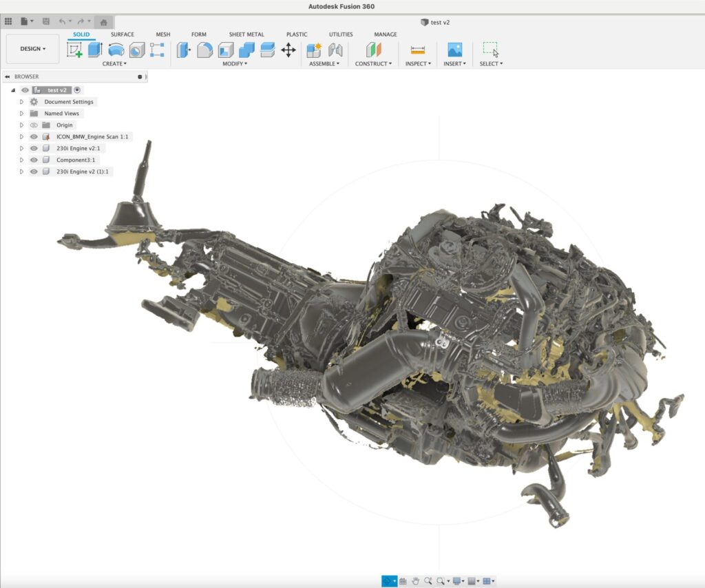Viewport: 705px width, 588px height.
Task: Click the Move/Copy tool icon
Action: [x=289, y=49]
